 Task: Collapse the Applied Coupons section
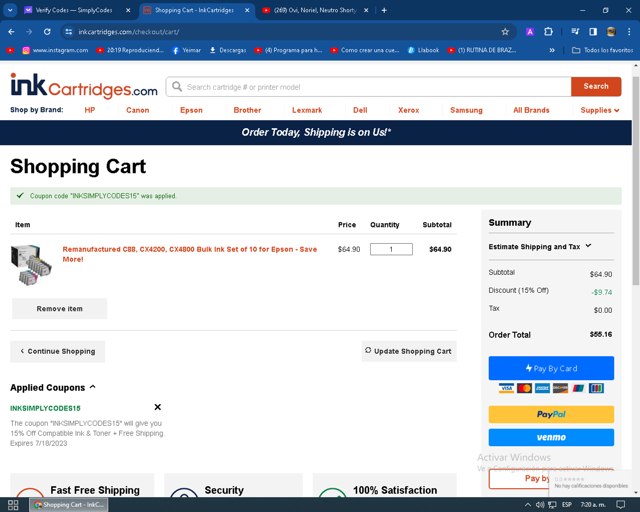[53, 387]
